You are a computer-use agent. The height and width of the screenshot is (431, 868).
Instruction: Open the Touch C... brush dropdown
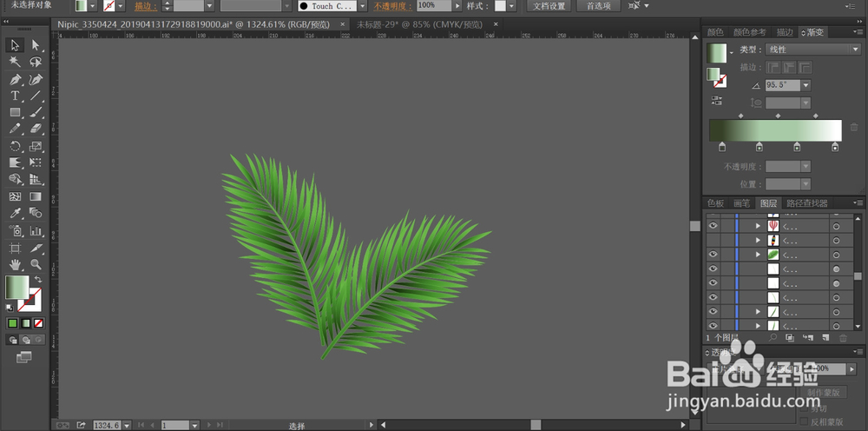tap(362, 6)
